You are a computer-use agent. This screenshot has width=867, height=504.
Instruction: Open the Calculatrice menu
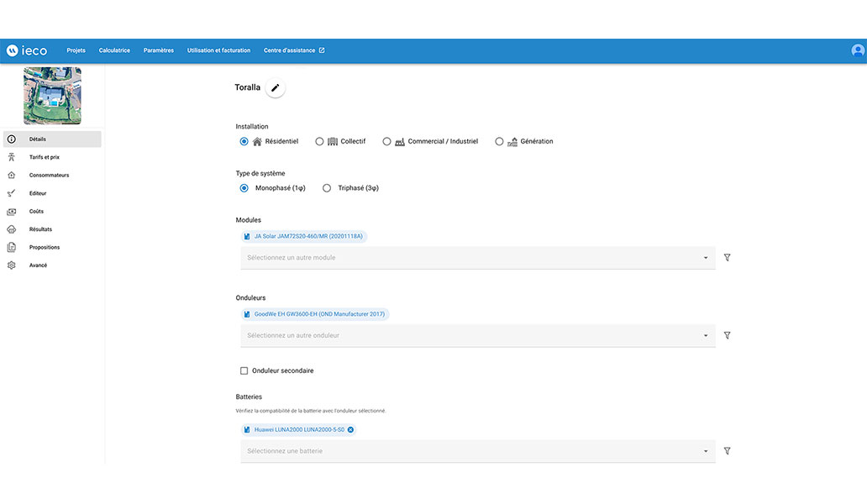tap(114, 50)
